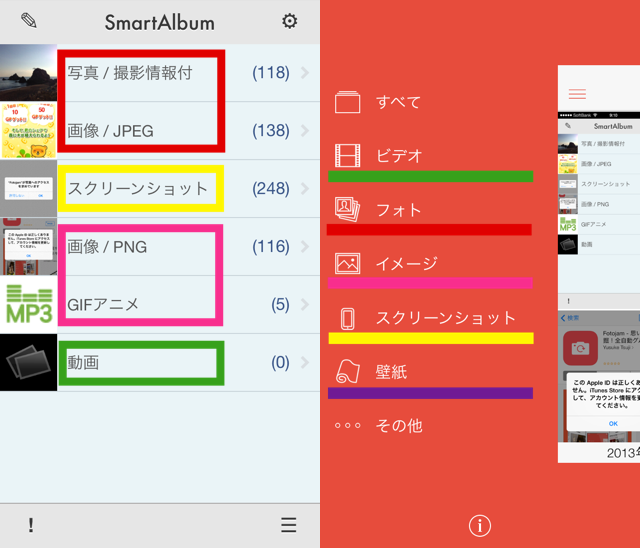Select 画像 / PNG album label
640x548 pixels.
click(107, 247)
